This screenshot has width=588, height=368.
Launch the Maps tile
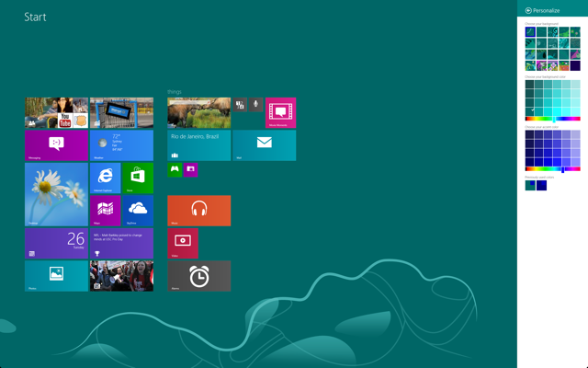106,211
